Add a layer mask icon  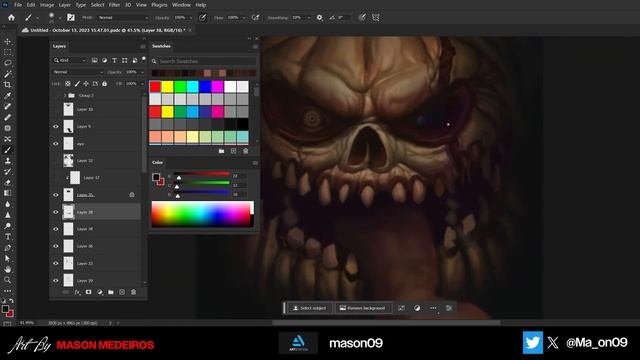click(x=89, y=292)
